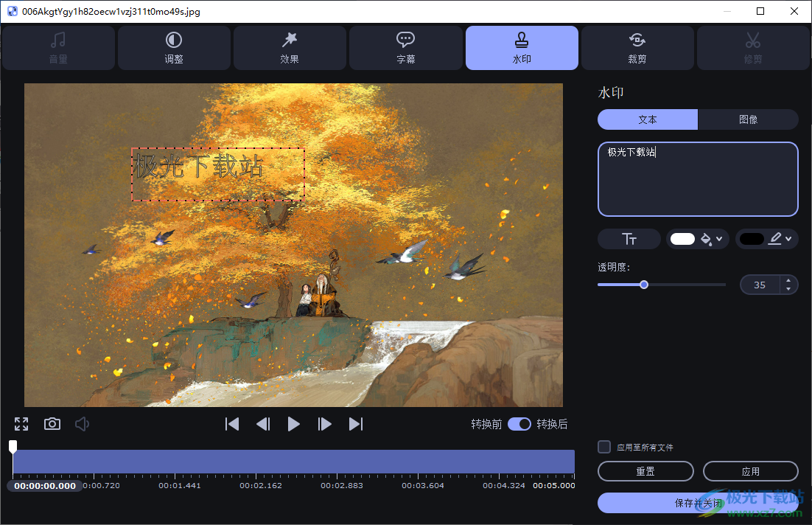The image size is (812, 525).
Task: Click the 00:05.000 end time label
Action: (x=553, y=486)
